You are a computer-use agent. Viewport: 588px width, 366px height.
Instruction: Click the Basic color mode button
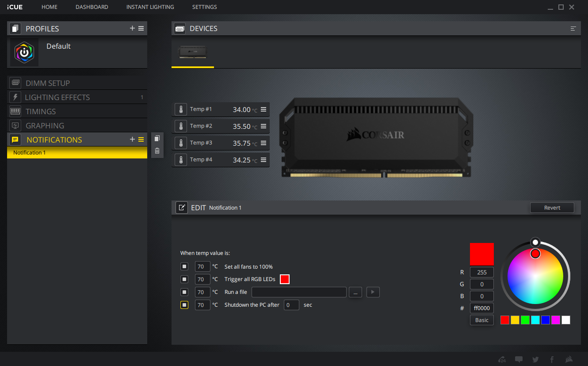482,320
